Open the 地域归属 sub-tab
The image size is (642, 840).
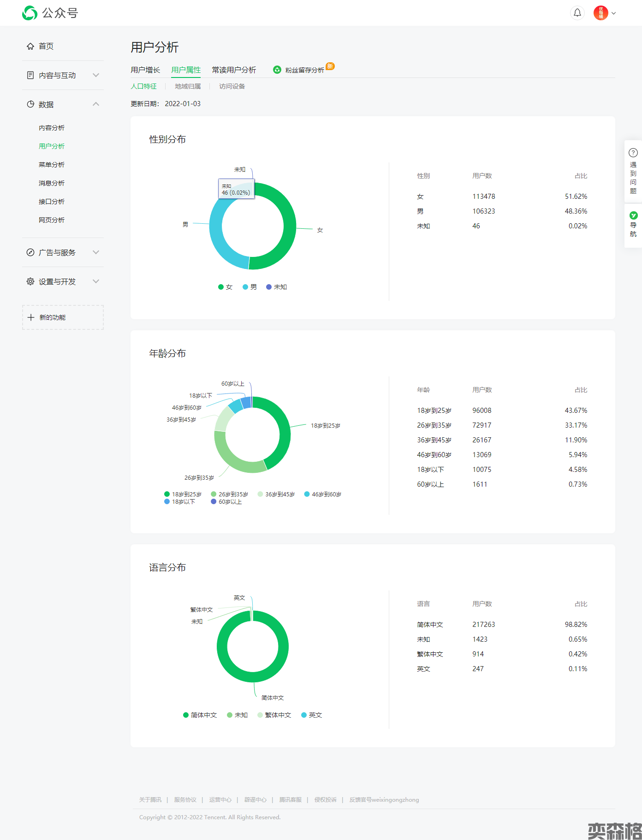tap(188, 86)
